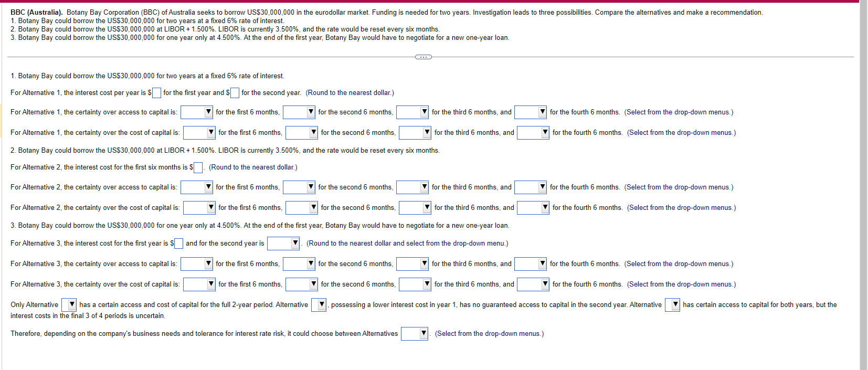Open Alternative 2 cost of capital fourth 6 months dropdown
Viewport: 868px width, 370px height.
point(533,208)
